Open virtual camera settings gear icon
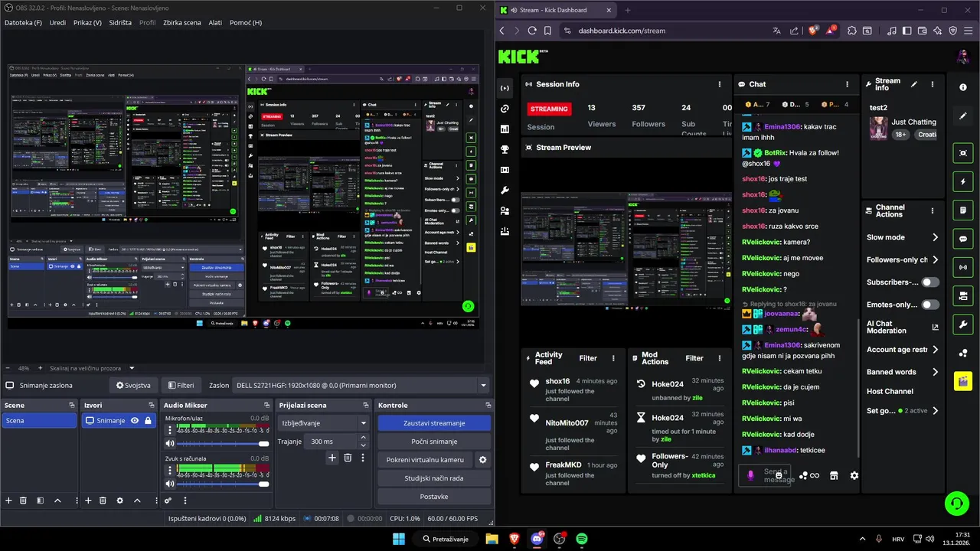Image resolution: width=980 pixels, height=551 pixels. click(482, 460)
